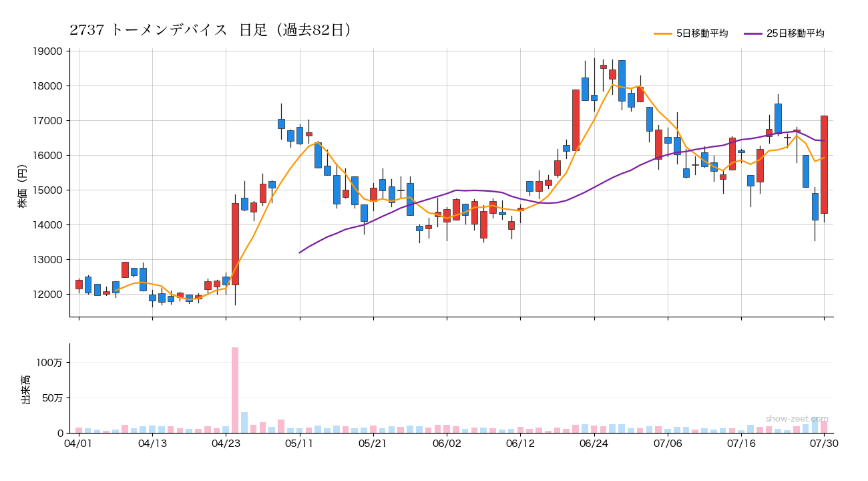Select the 05/11 date label
Screen dimensions: 868x481
299,444
